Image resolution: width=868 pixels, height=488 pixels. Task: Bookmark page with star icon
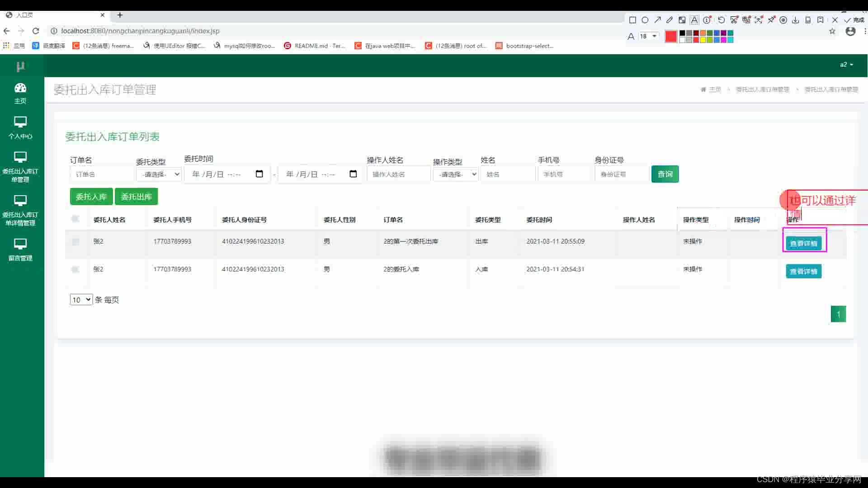pyautogui.click(x=832, y=31)
